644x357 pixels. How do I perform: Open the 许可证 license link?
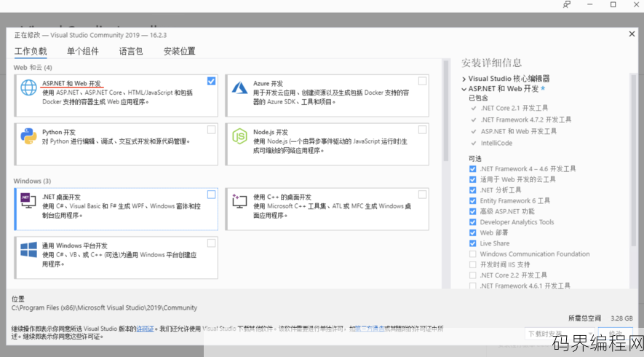pyautogui.click(x=145, y=329)
